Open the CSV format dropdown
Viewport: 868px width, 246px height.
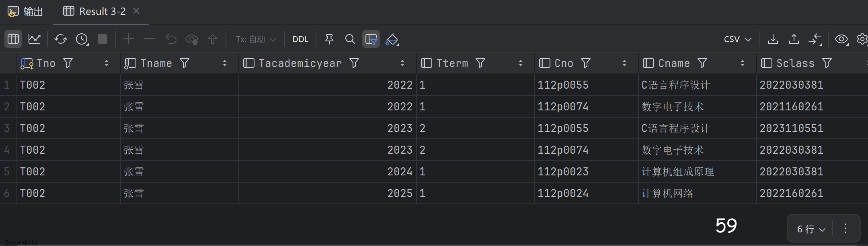737,39
